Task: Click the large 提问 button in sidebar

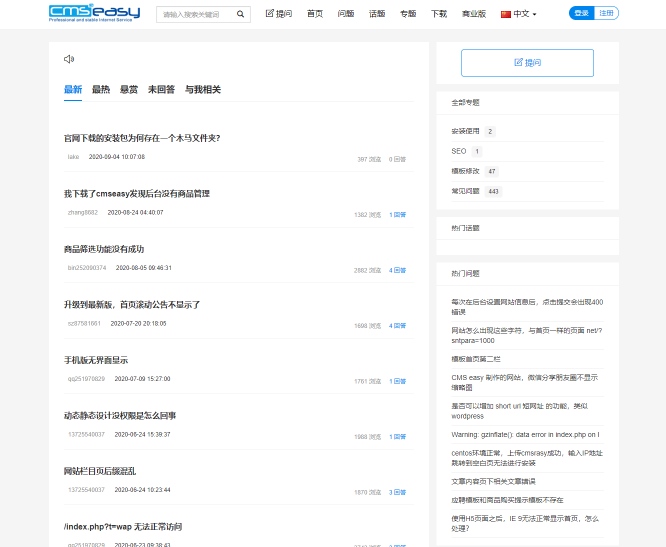Action: pos(527,63)
